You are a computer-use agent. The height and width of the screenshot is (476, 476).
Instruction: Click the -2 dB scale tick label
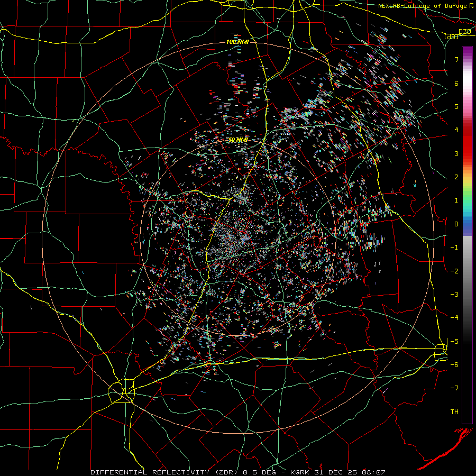click(454, 271)
